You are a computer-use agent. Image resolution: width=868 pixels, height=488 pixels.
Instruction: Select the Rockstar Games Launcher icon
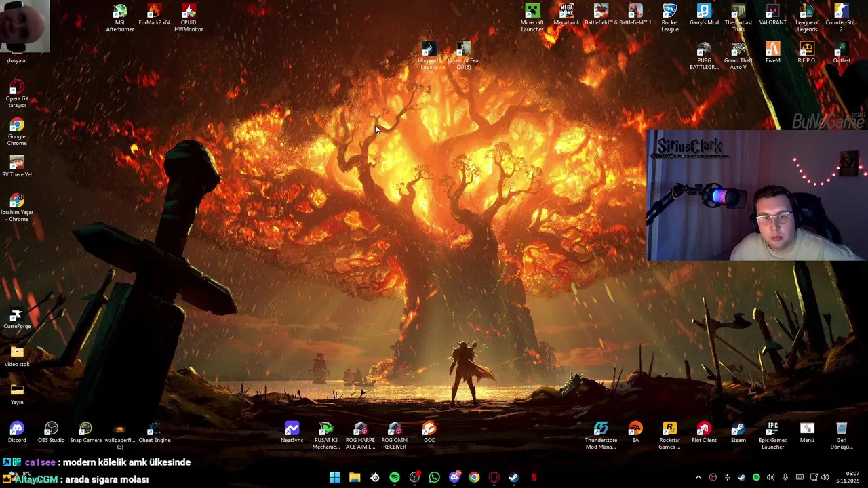click(x=670, y=436)
